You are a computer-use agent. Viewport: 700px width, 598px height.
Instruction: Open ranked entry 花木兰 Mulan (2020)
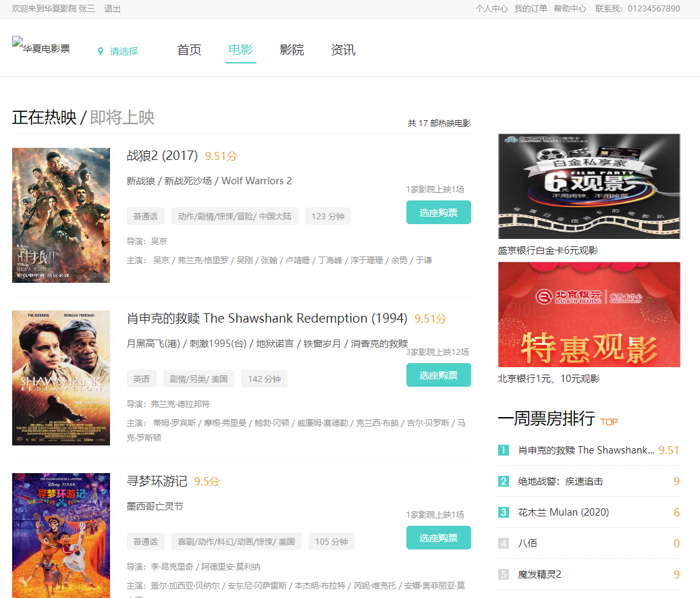(564, 512)
